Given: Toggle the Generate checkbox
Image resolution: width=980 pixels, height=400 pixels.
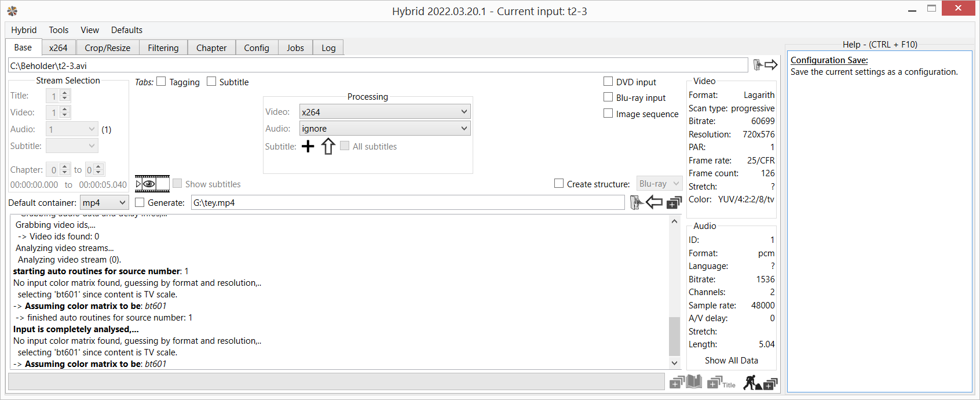Looking at the screenshot, I should point(140,202).
